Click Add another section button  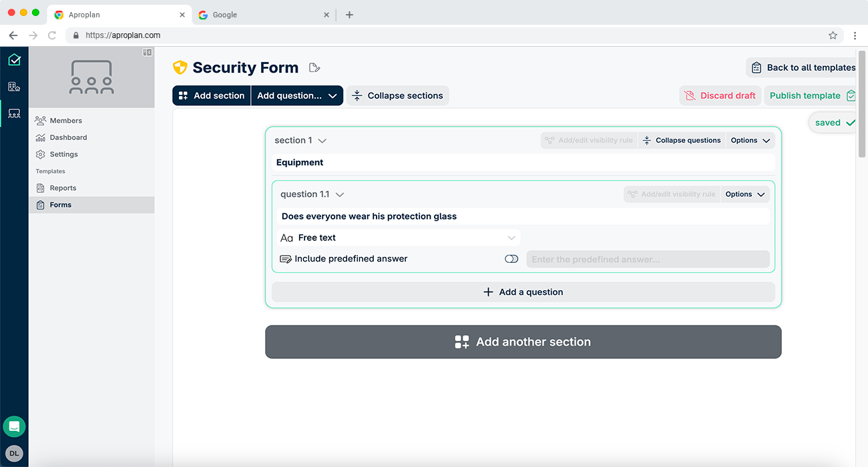pos(523,342)
